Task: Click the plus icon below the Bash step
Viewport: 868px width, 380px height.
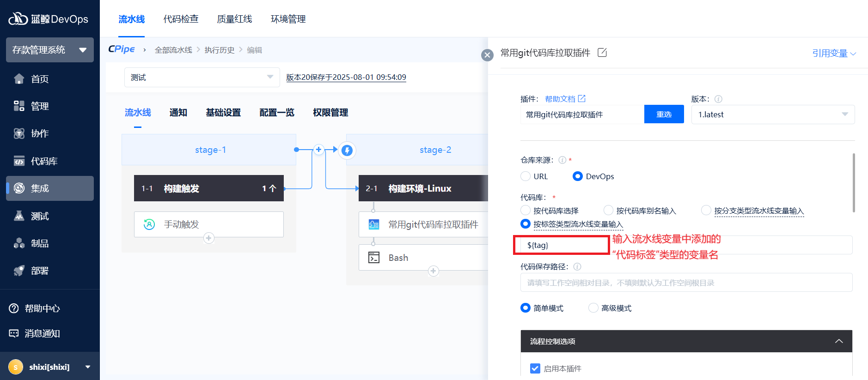Action: 433,271
